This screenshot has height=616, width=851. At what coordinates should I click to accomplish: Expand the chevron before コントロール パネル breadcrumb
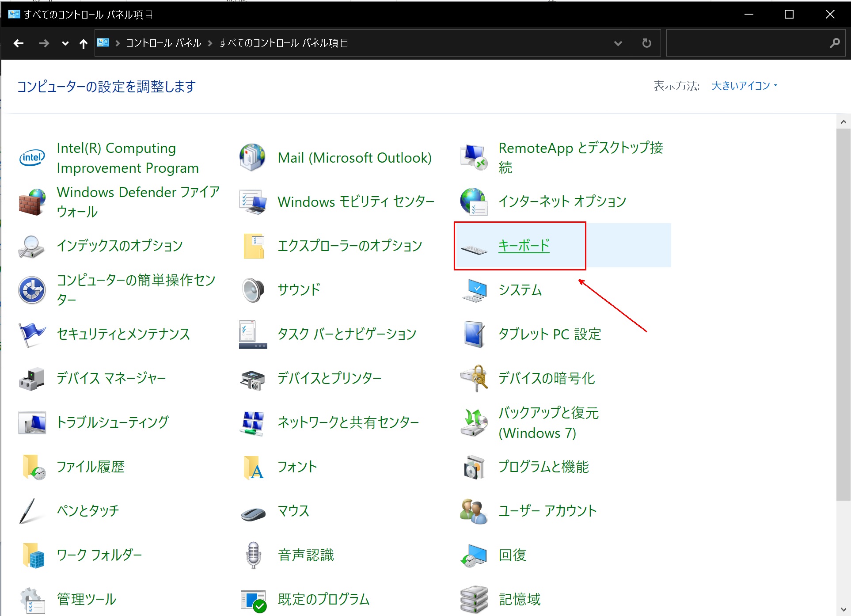pos(118,43)
